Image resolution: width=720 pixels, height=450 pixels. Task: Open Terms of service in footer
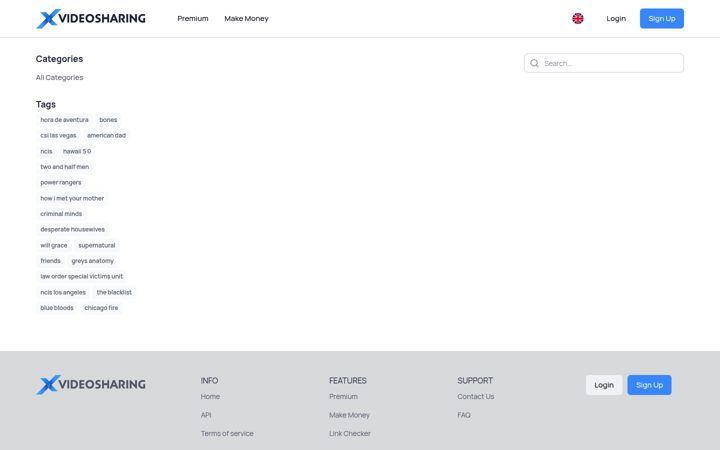click(227, 433)
